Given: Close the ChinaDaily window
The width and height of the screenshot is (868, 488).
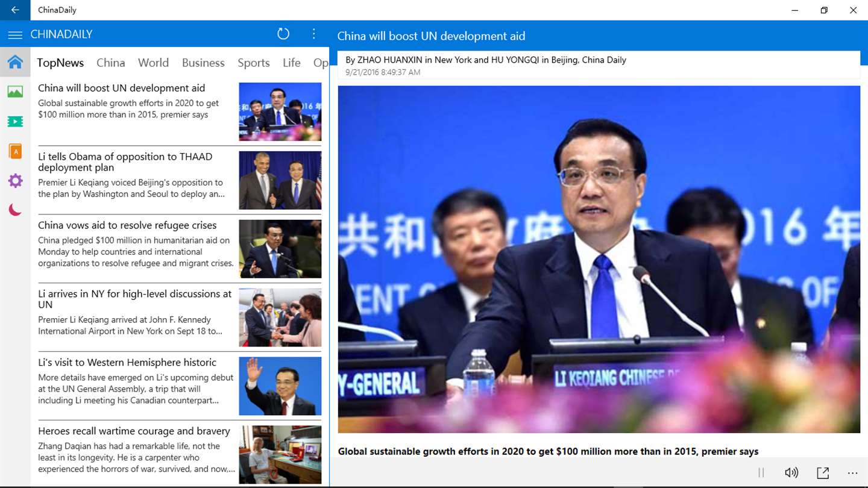Looking at the screenshot, I should 853,10.
